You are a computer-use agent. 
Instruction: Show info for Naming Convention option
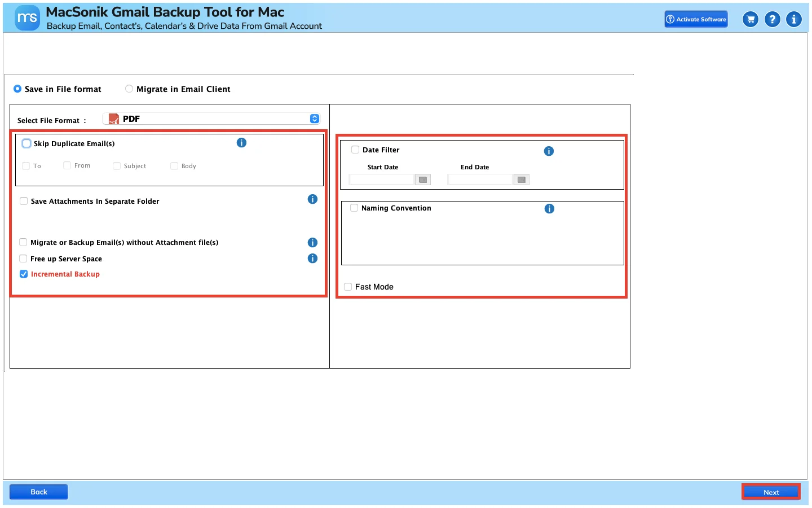[549, 209]
